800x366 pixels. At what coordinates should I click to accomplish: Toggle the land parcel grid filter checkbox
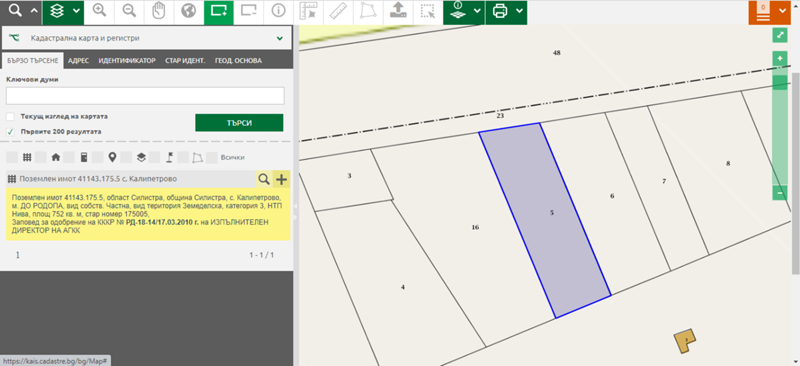[12, 157]
